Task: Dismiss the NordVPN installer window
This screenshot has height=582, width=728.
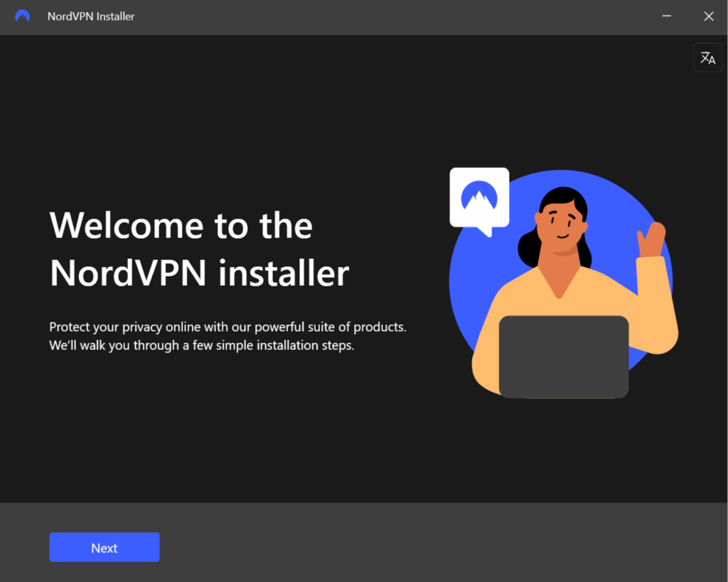Action: [x=708, y=16]
